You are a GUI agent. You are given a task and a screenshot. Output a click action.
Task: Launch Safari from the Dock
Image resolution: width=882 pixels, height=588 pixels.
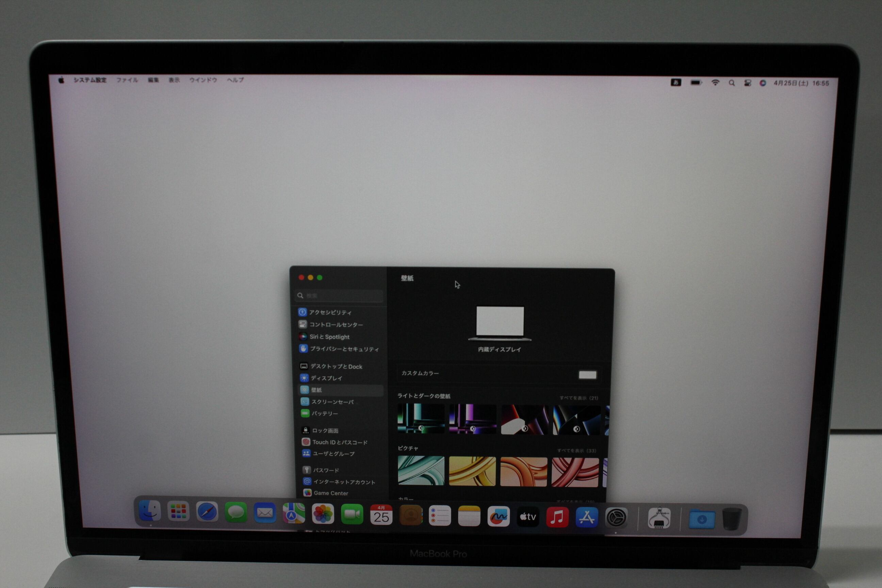207,512
